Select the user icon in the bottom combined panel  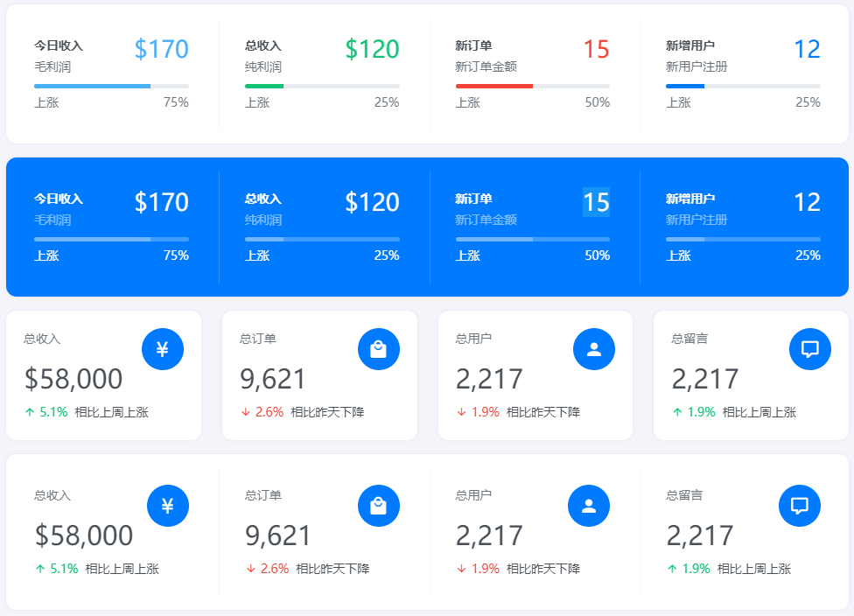click(x=589, y=506)
